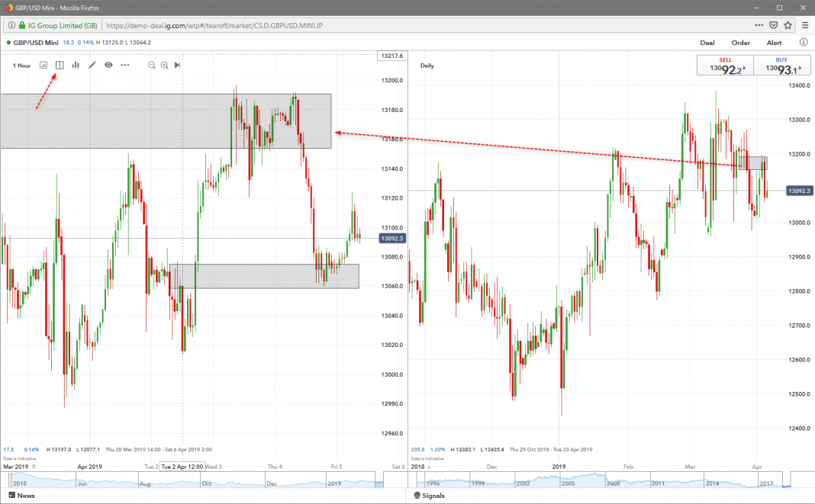Image resolution: width=815 pixels, height=504 pixels.
Task: Zoom in on the hourly chart
Action: point(164,66)
